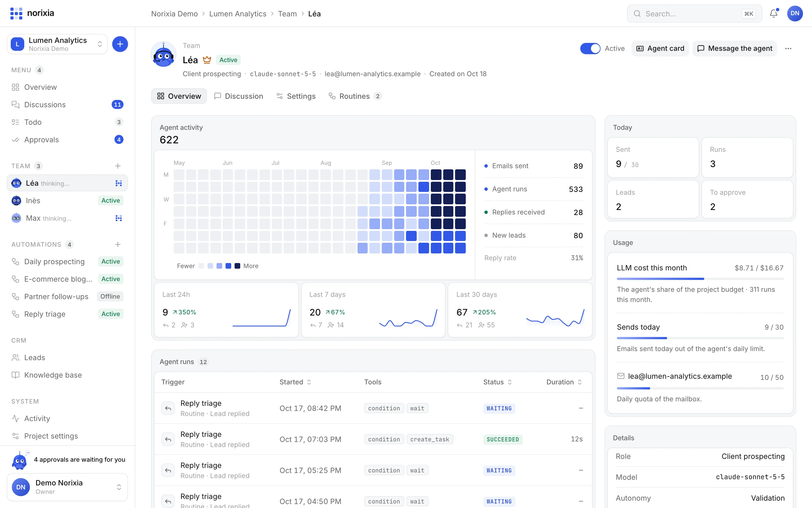This screenshot has width=812, height=508.
Task: Click reply icon for 07:03 PM run
Action: [x=168, y=439]
